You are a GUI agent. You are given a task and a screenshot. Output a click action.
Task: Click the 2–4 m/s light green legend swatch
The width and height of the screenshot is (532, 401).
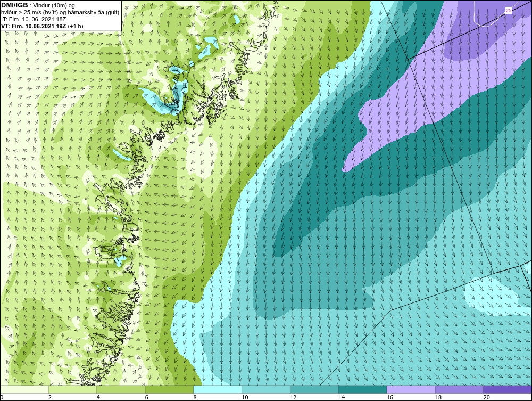coord(72,389)
